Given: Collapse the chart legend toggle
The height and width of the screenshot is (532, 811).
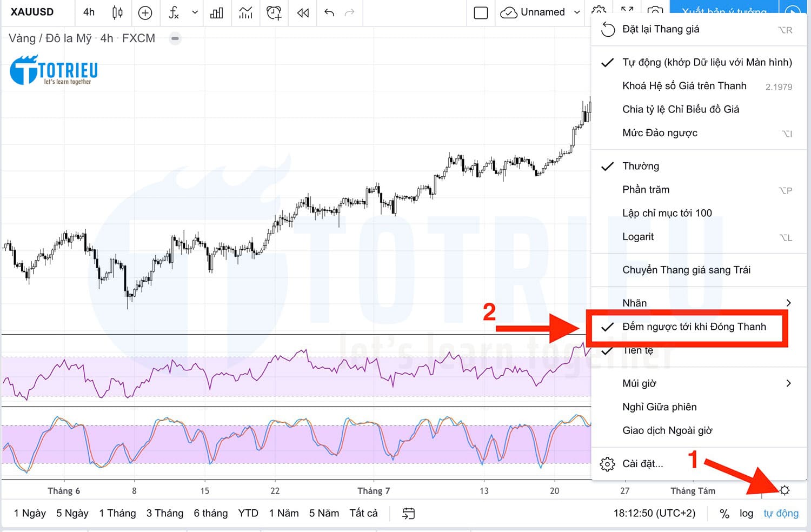Looking at the screenshot, I should coord(175,38).
